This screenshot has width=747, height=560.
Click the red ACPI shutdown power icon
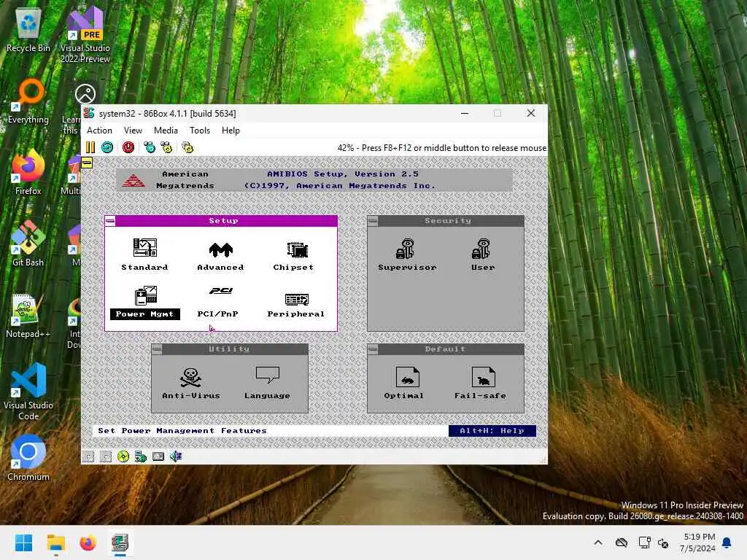tap(128, 147)
